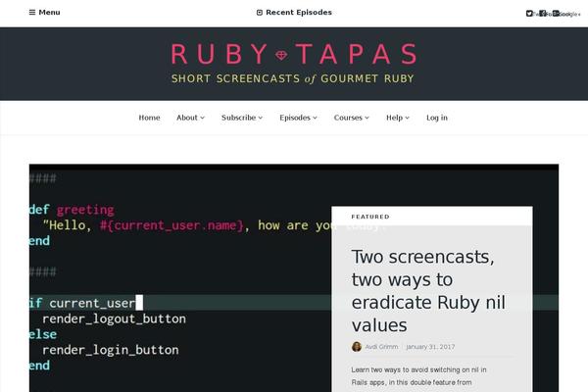The width and height of the screenshot is (588, 392).
Task: Open the Menu label in top bar
Action: click(x=50, y=13)
